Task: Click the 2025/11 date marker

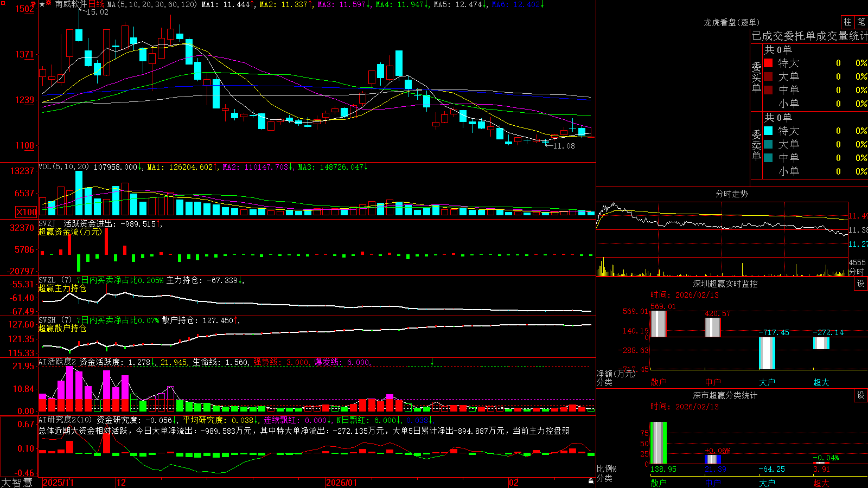Action: [58, 483]
